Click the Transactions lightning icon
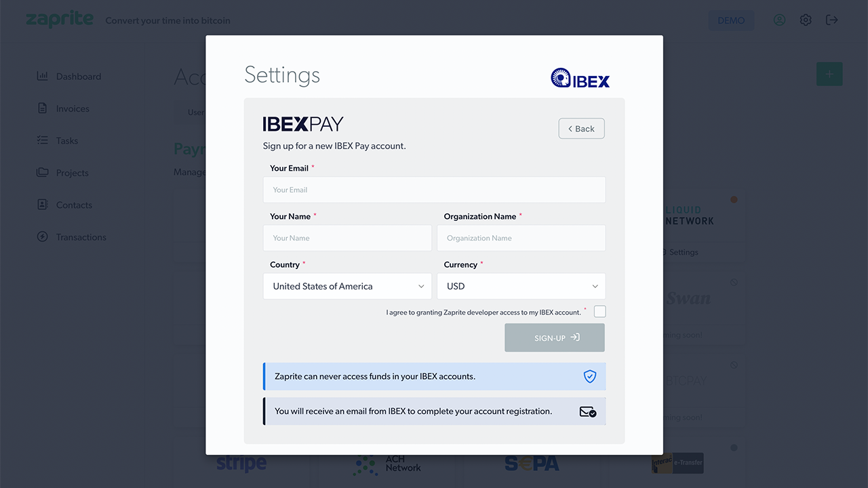 click(42, 237)
